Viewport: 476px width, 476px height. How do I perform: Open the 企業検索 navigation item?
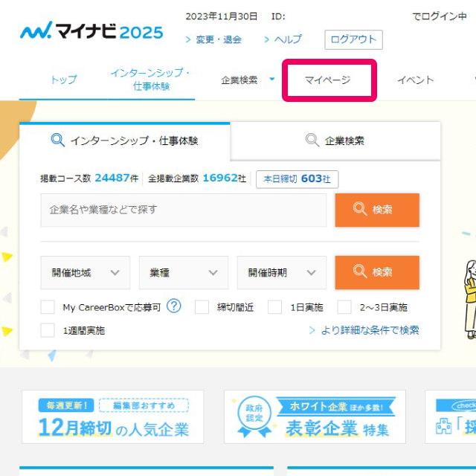coord(239,80)
